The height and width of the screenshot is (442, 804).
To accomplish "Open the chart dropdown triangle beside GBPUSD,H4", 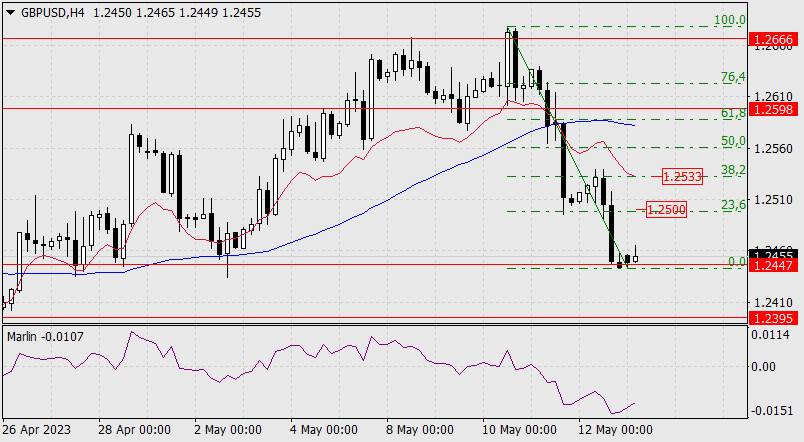I will [10, 13].
